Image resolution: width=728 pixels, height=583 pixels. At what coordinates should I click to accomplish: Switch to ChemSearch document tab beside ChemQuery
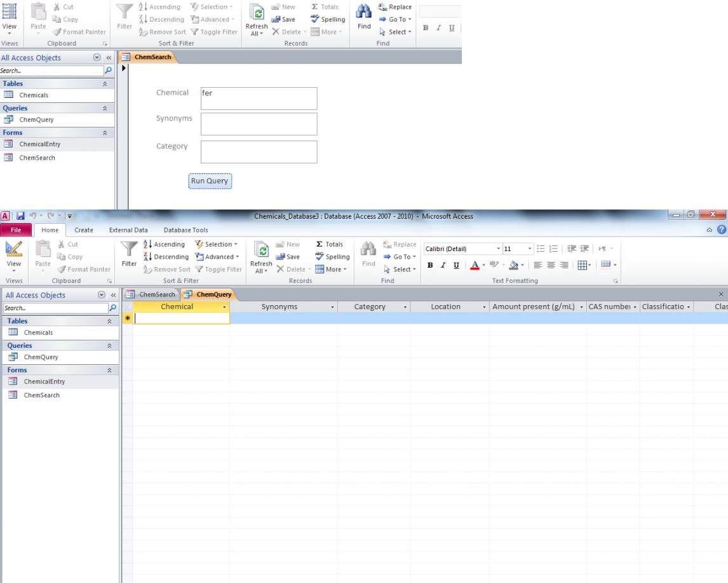(151, 294)
